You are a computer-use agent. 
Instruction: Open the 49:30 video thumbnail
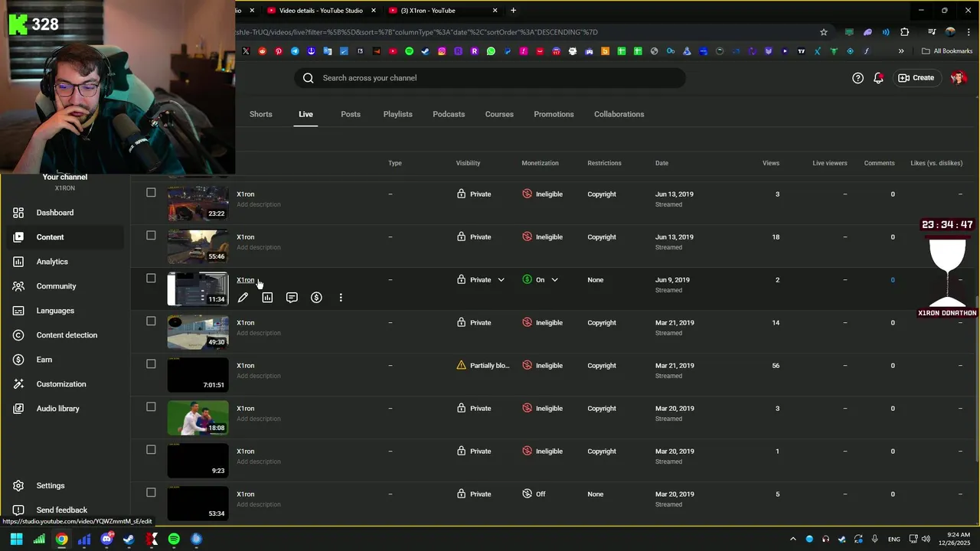click(198, 332)
